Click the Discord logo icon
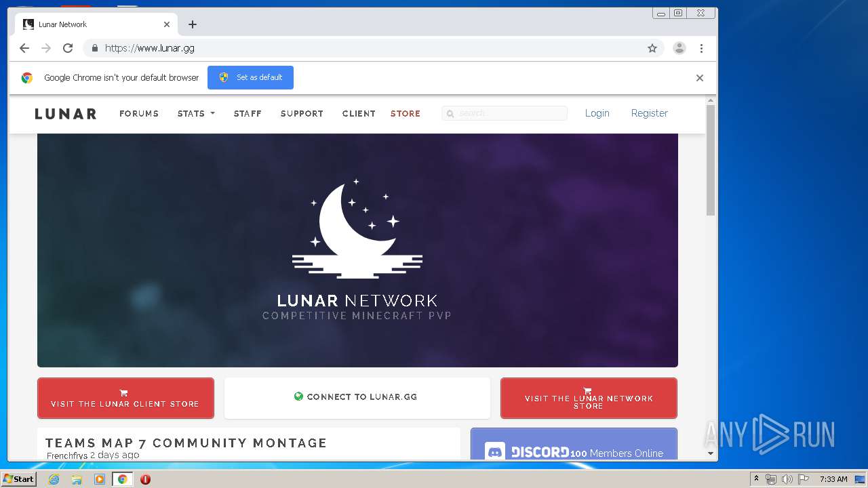 coord(496,452)
